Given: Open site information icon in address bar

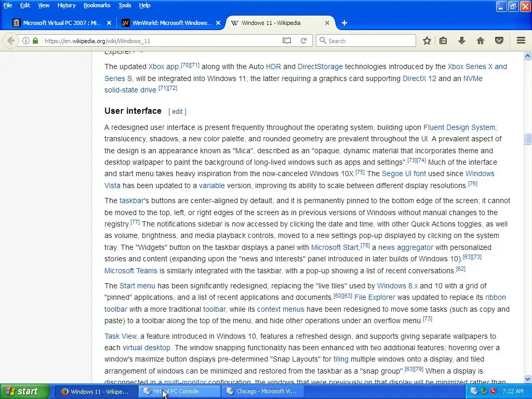Looking at the screenshot, I should click(26, 41).
